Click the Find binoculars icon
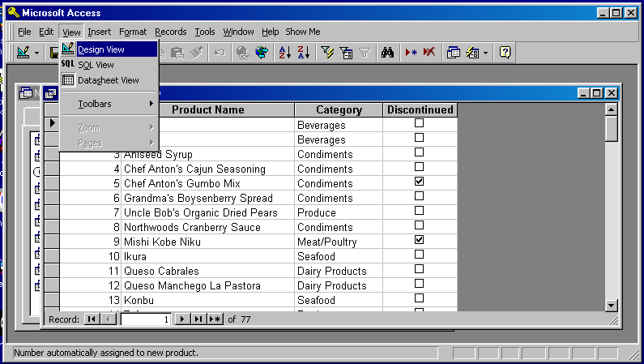 coord(387,53)
